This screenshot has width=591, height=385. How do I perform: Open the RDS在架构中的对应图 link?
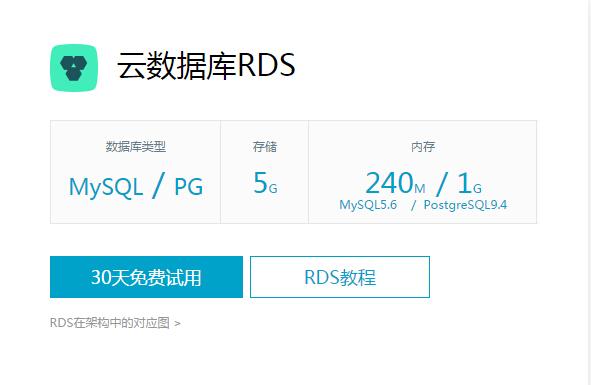click(110, 323)
